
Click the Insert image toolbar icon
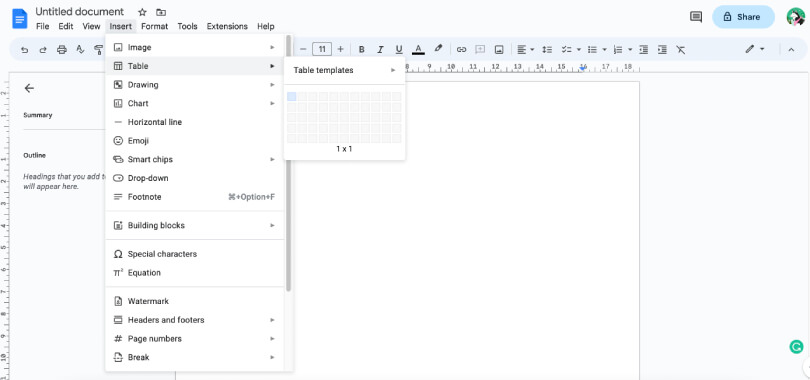point(499,50)
